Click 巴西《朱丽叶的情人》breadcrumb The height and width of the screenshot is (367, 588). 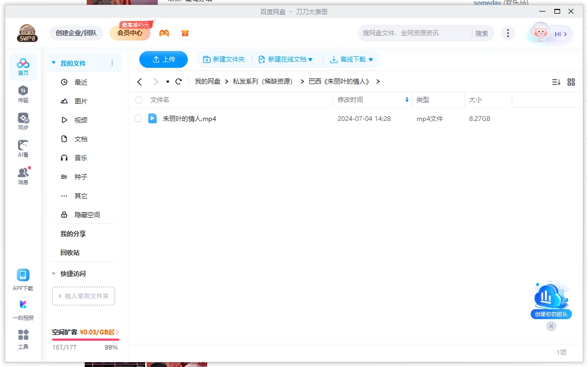tap(340, 81)
